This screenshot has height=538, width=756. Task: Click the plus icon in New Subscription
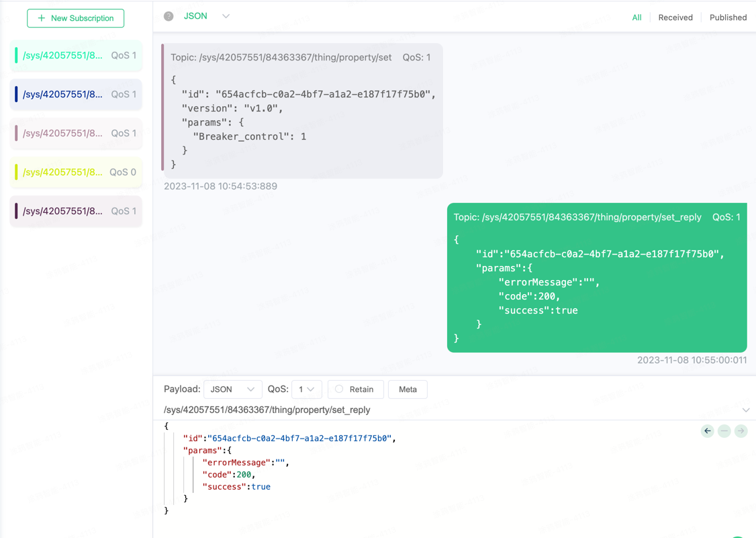click(42, 18)
